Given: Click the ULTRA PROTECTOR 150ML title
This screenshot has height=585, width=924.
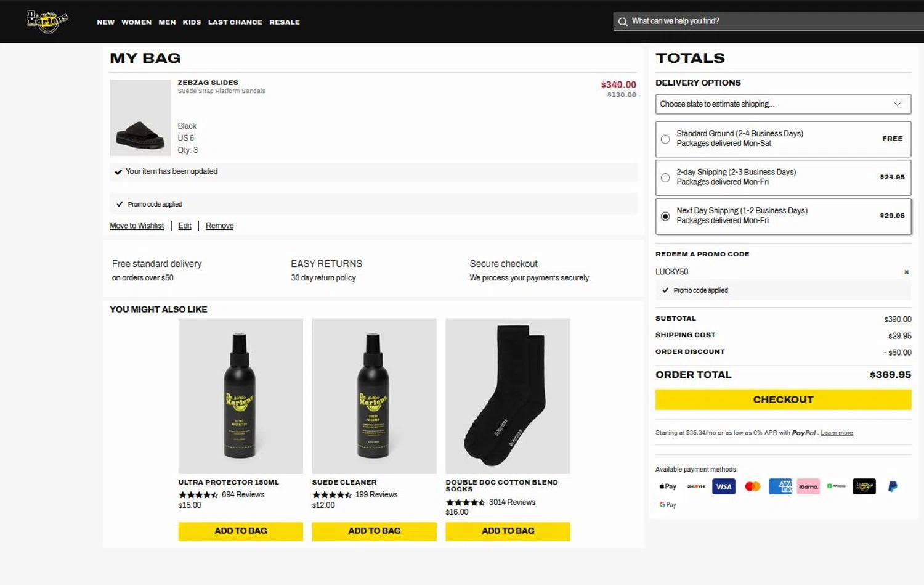Looking at the screenshot, I should (x=229, y=483).
